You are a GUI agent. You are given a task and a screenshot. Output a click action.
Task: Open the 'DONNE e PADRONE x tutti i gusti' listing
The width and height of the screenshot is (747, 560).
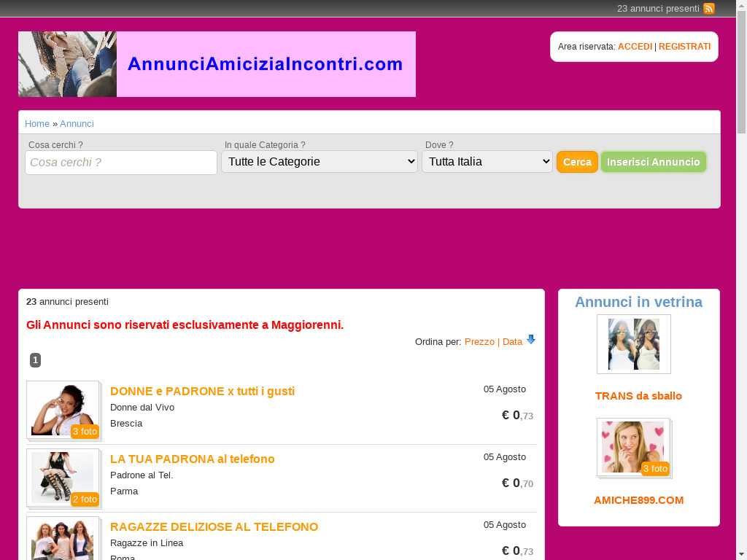point(203,391)
